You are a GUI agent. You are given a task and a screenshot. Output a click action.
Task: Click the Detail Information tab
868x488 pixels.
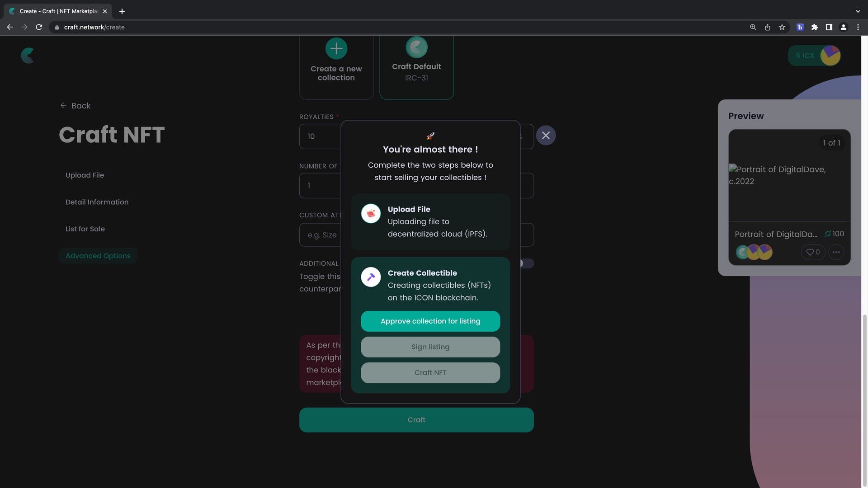pos(97,202)
